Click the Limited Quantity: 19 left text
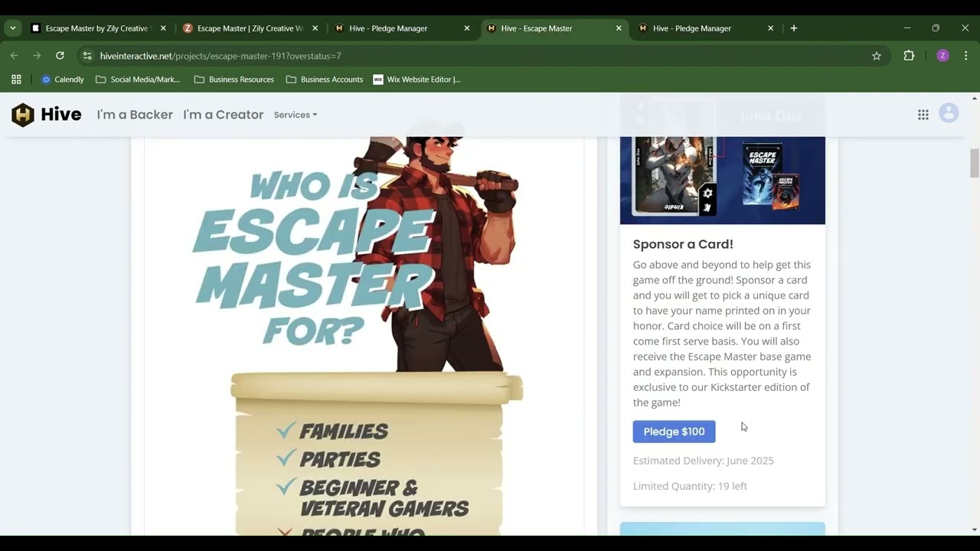 690,486
